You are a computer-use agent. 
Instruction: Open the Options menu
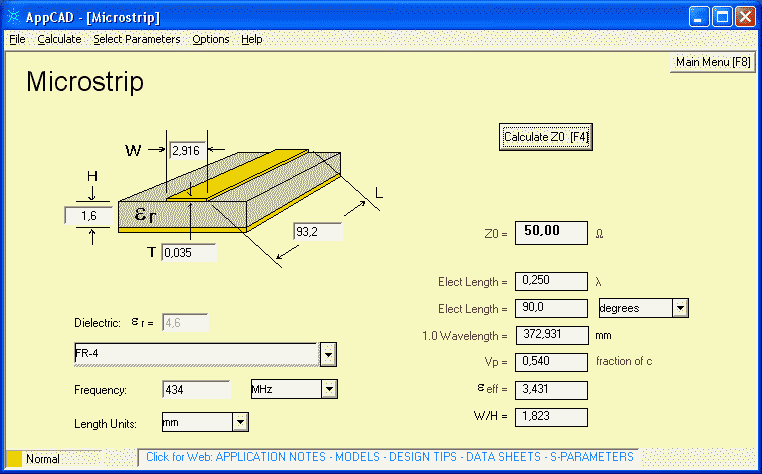coord(210,39)
